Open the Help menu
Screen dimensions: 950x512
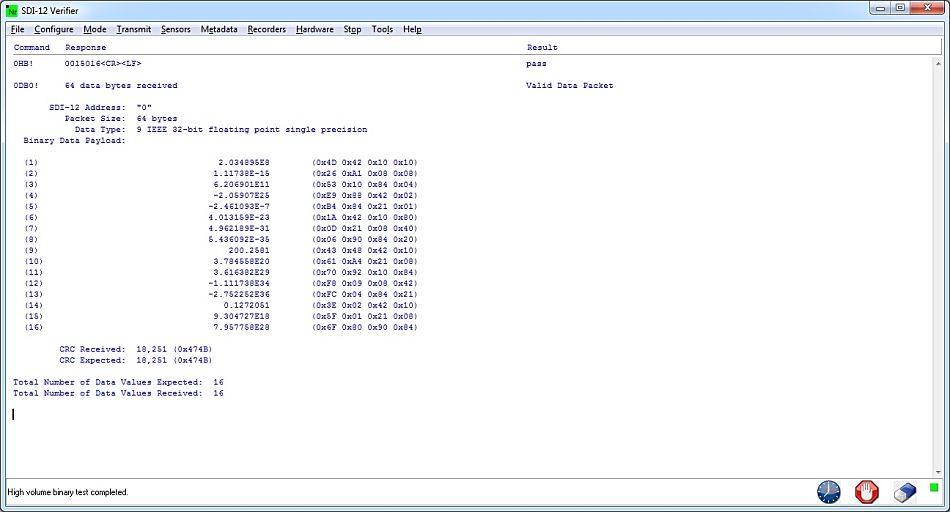tap(412, 29)
